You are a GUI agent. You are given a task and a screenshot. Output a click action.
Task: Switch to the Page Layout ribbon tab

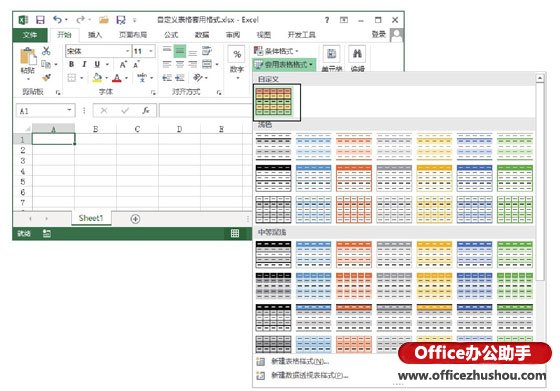click(133, 35)
